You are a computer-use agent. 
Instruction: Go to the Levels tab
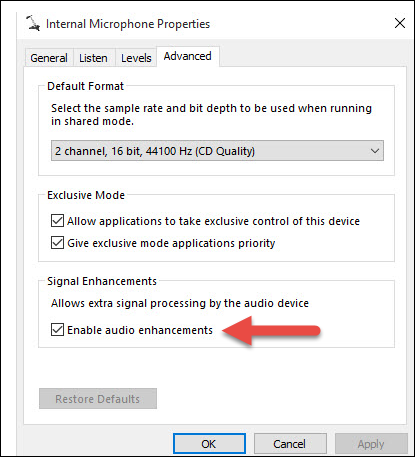point(136,58)
